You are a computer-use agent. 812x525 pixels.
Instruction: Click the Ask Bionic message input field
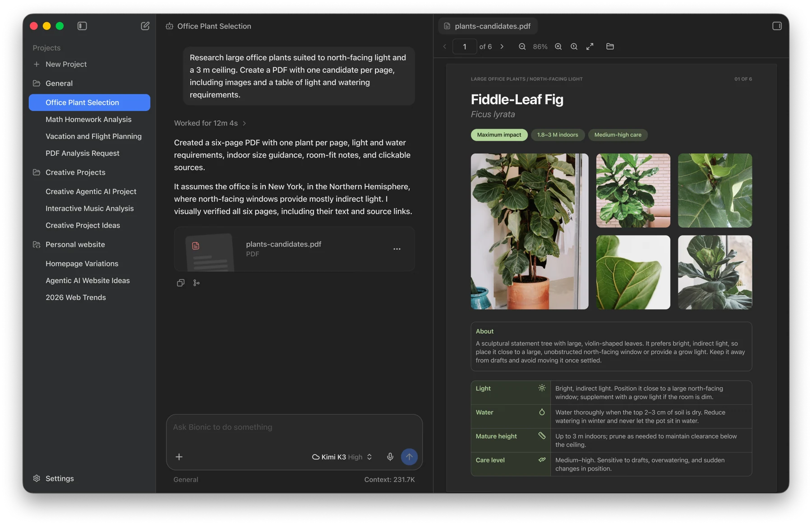294,427
